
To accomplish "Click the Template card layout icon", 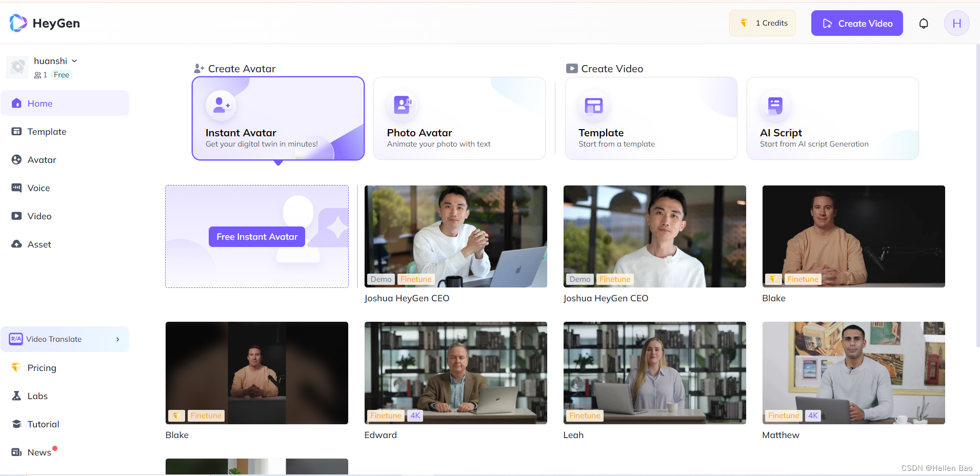I will pyautogui.click(x=594, y=106).
